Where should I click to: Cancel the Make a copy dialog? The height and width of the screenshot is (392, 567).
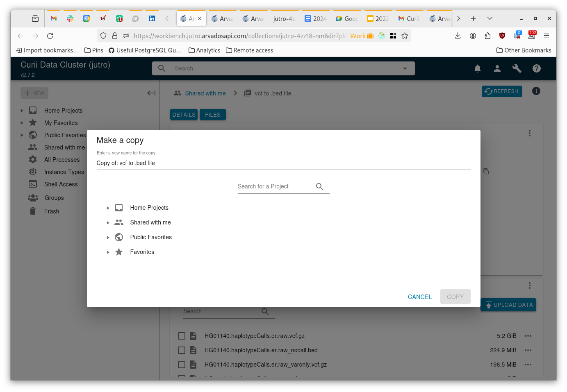point(420,297)
